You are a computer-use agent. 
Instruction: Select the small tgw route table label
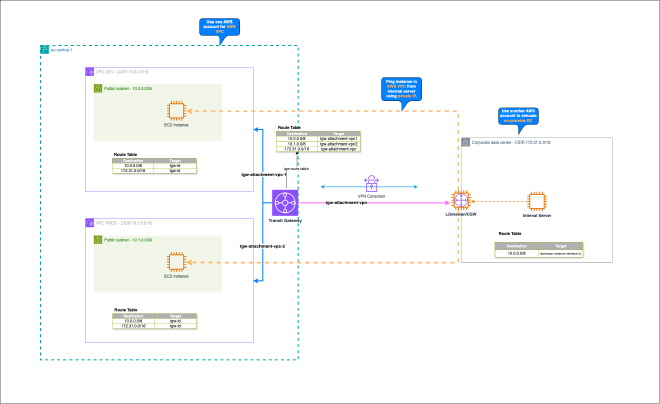coord(296,169)
